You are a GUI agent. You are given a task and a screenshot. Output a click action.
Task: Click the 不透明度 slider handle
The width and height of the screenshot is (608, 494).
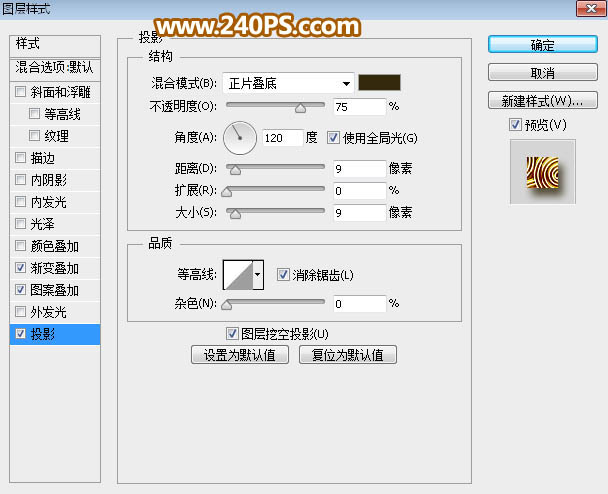pyautogui.click(x=300, y=108)
